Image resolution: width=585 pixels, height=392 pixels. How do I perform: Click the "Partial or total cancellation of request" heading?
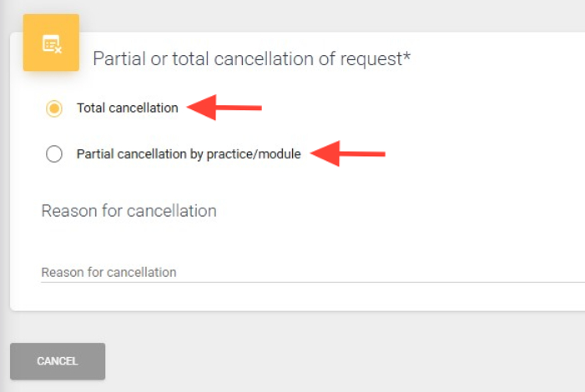[x=250, y=59]
